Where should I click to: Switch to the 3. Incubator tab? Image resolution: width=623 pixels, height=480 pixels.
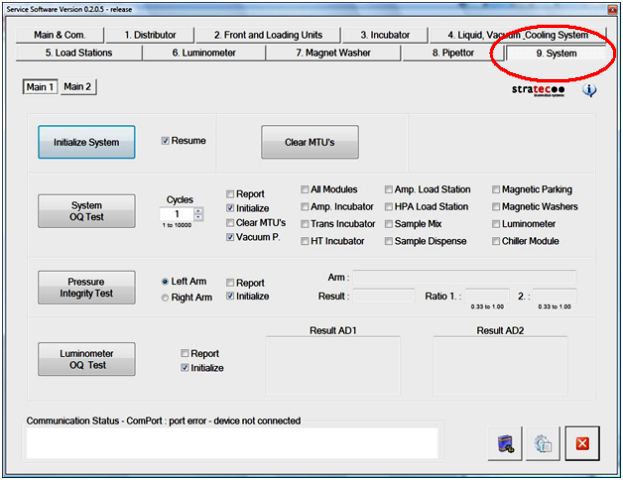pos(384,35)
